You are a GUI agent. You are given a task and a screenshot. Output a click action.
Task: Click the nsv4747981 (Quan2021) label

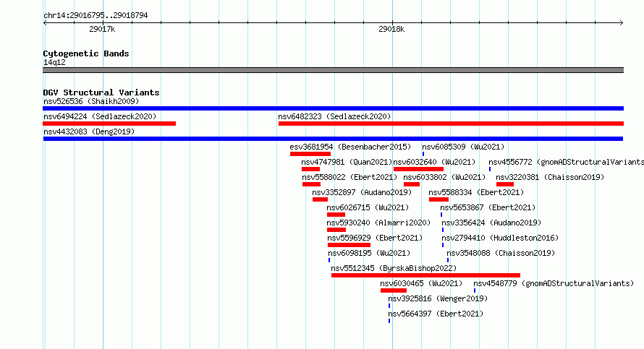point(347,162)
